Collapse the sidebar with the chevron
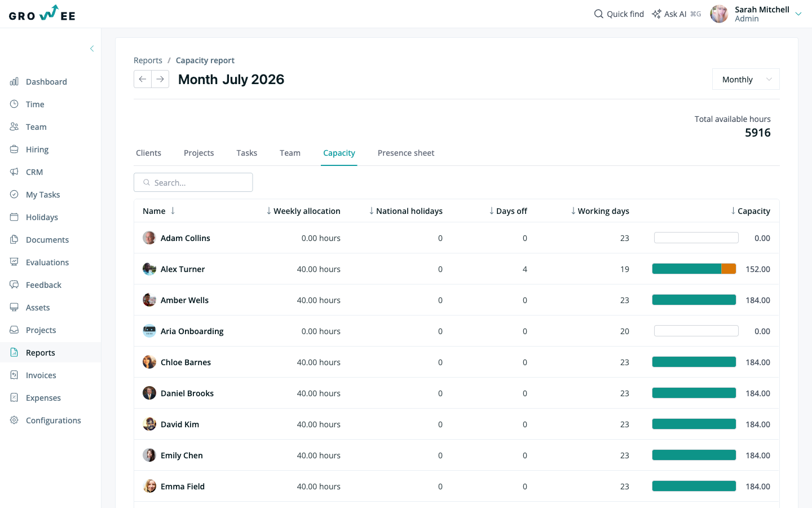812x508 pixels. click(x=92, y=49)
